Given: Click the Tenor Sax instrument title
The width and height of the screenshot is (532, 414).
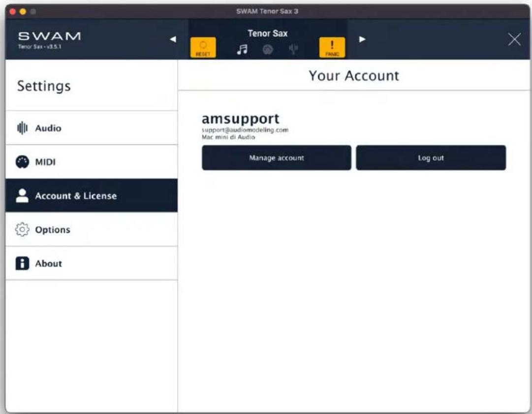Looking at the screenshot, I should 267,33.
